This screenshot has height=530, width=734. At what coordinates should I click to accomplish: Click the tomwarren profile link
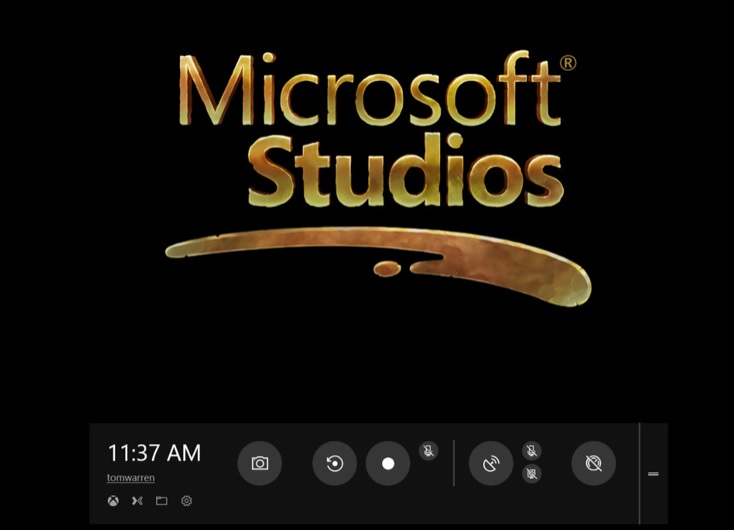tap(131, 478)
